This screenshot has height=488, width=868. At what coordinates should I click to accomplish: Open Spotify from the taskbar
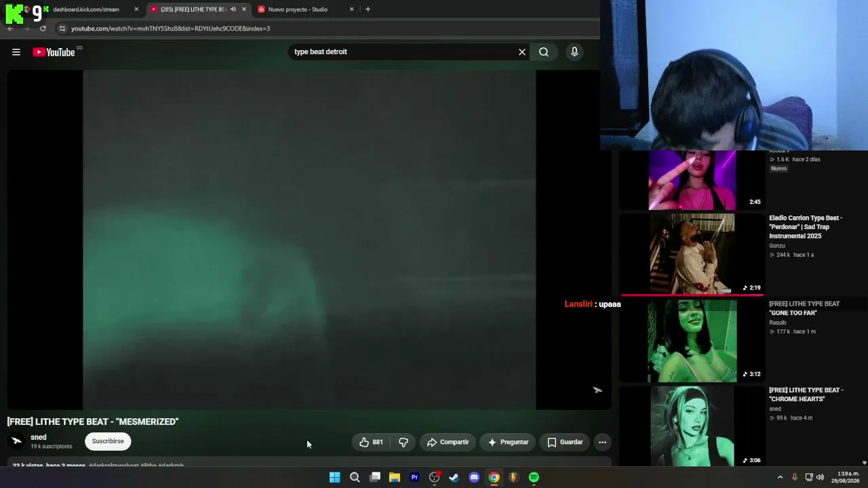tap(534, 477)
